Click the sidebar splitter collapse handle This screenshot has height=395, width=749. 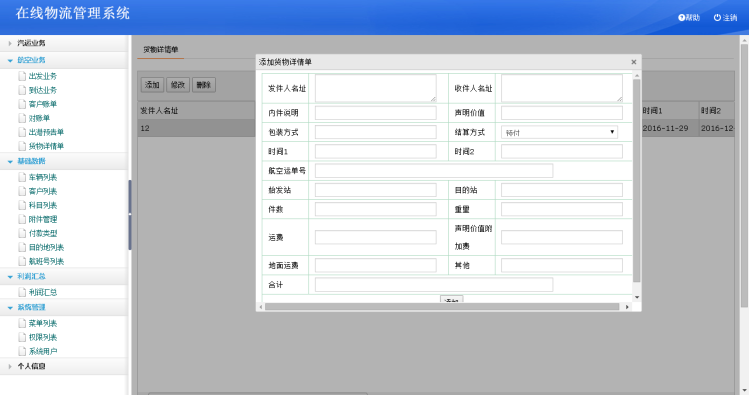tap(129, 215)
